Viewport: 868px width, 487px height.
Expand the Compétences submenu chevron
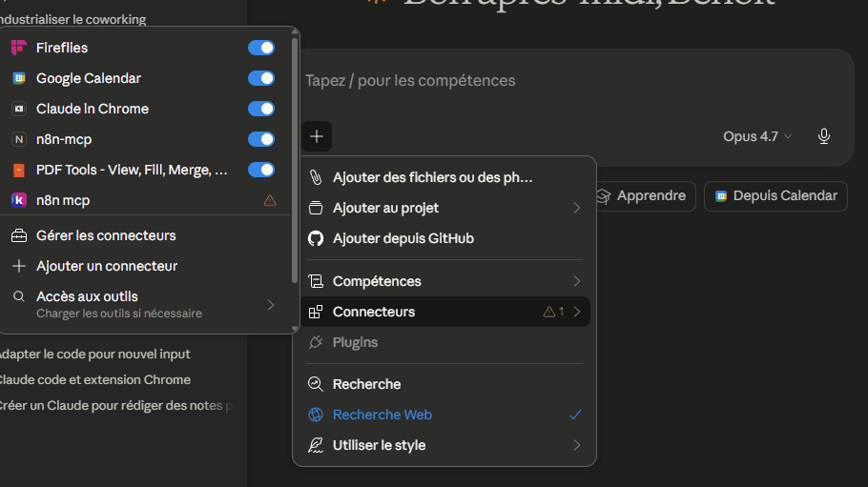pos(577,281)
